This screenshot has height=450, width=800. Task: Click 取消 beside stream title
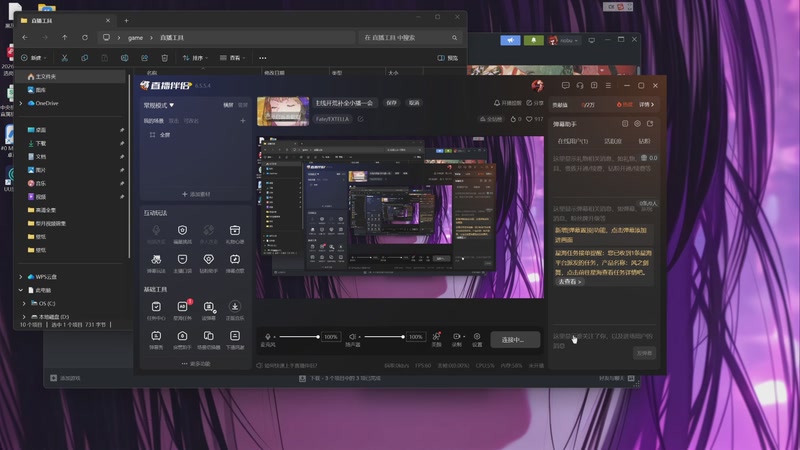pos(414,103)
